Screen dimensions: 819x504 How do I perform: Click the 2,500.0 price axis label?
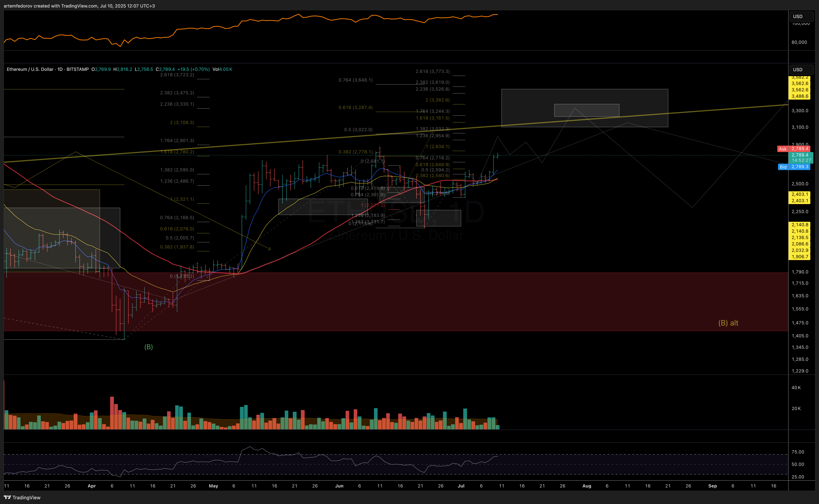800,184
